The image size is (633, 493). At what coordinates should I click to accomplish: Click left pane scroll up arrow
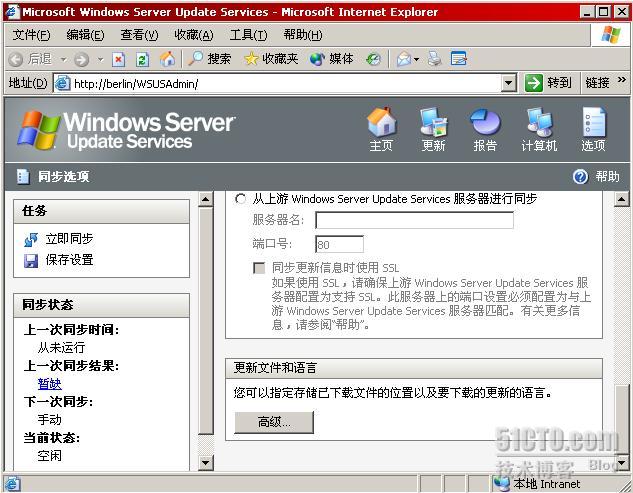click(205, 199)
